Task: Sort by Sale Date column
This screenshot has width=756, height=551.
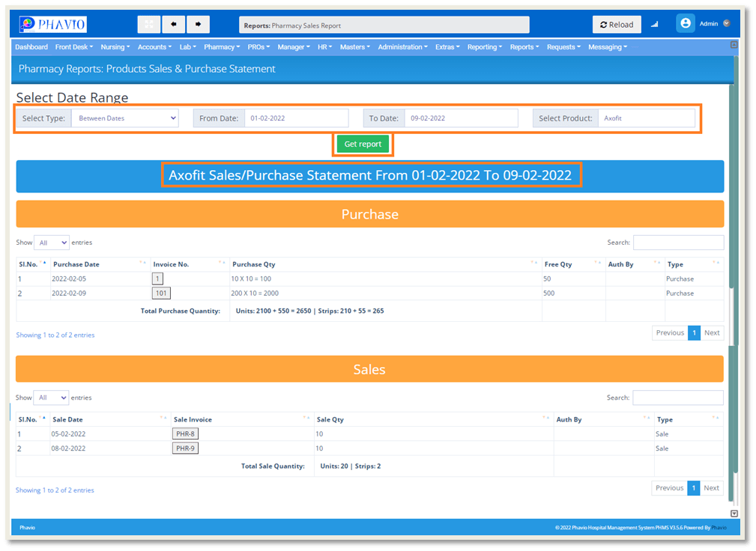Action: 109,419
